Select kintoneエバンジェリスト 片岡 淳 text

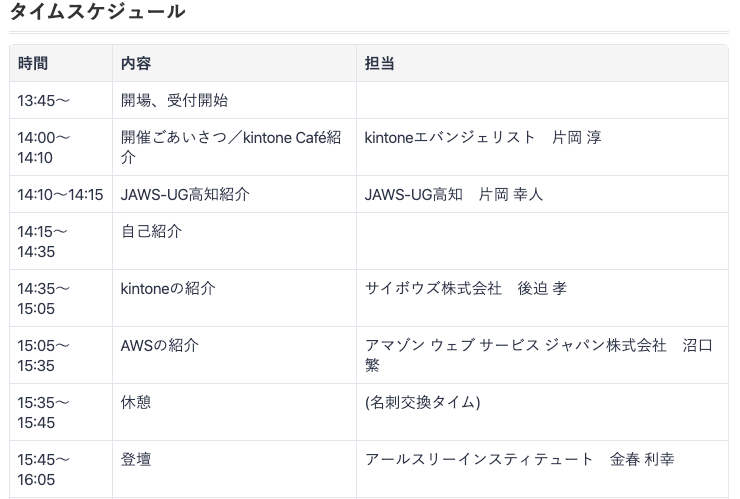[483, 137]
